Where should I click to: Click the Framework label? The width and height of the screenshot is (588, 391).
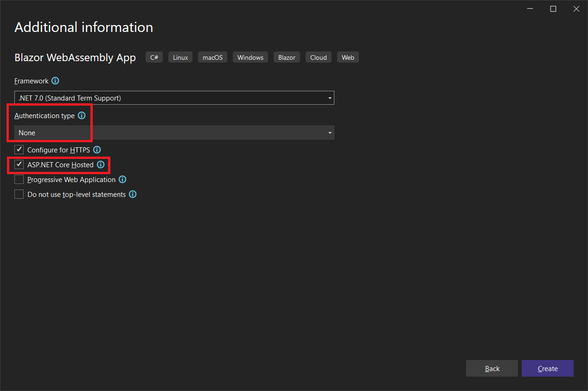[x=32, y=81]
